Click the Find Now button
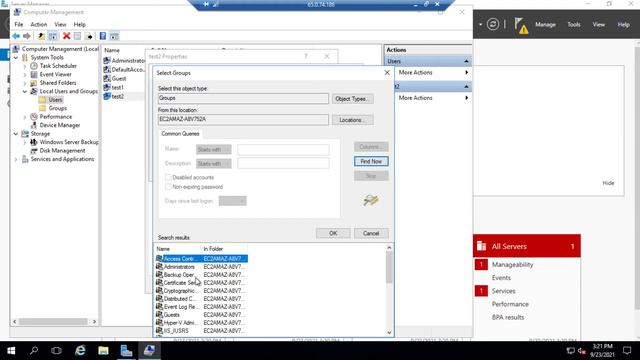The width and height of the screenshot is (640, 360). point(371,161)
